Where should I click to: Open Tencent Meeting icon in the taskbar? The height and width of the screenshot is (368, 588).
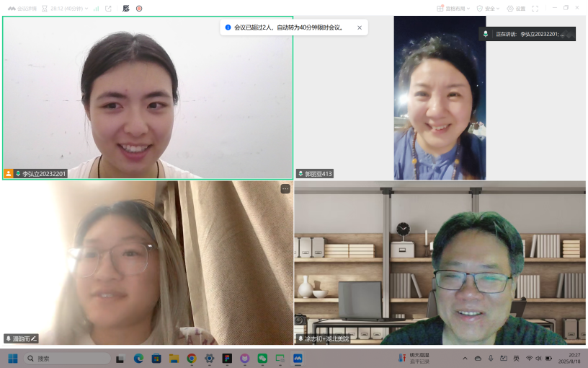pos(297,358)
